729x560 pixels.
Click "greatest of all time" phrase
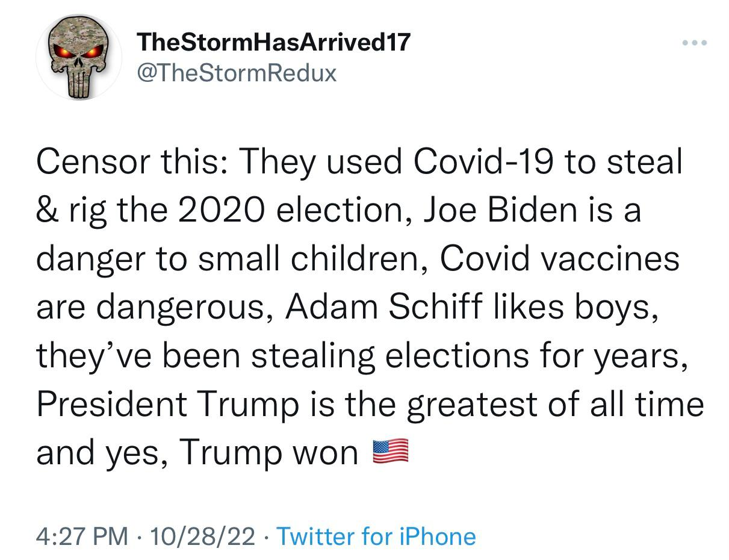(554, 403)
